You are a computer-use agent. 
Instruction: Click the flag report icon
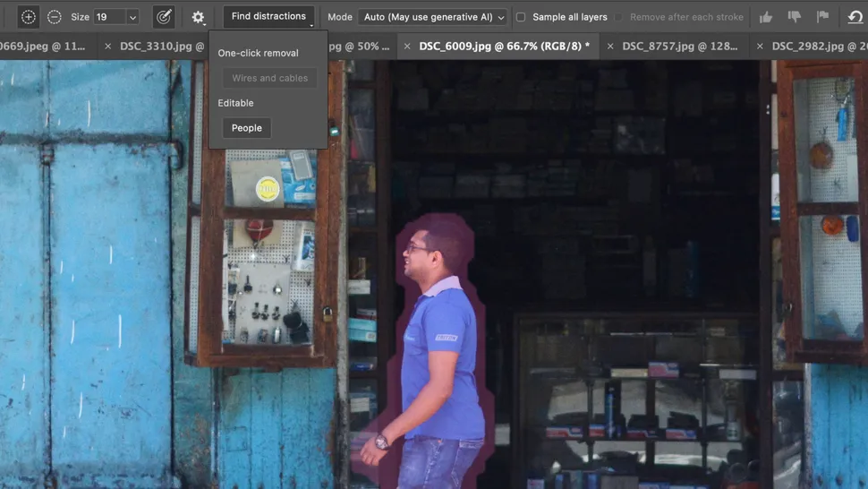822,17
